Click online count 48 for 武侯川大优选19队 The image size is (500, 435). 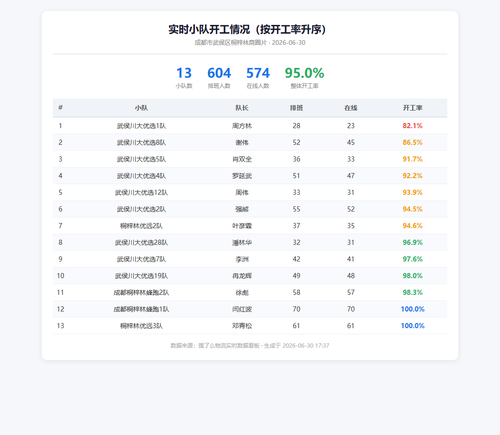(x=351, y=276)
